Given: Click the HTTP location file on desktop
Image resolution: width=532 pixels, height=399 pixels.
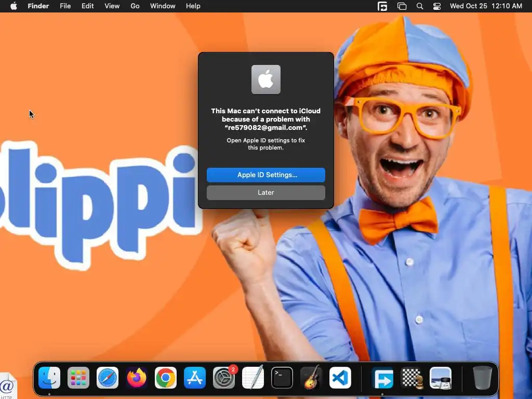Looking at the screenshot, I should click(x=7, y=386).
